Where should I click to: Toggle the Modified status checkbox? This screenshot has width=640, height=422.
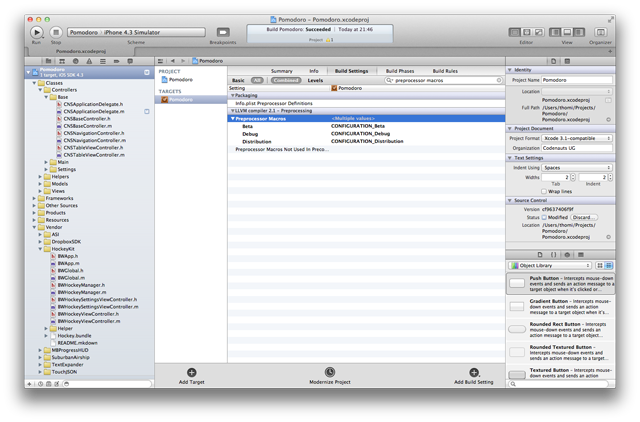544,218
